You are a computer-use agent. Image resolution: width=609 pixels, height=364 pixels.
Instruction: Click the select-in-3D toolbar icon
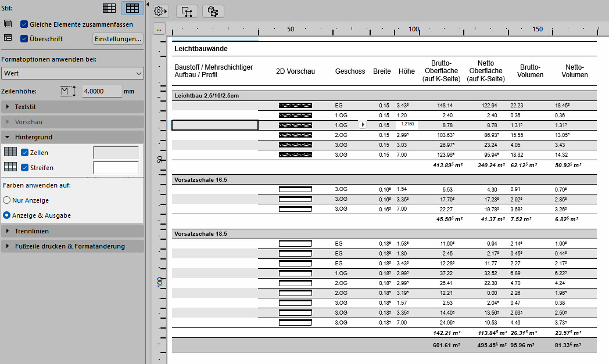click(213, 11)
